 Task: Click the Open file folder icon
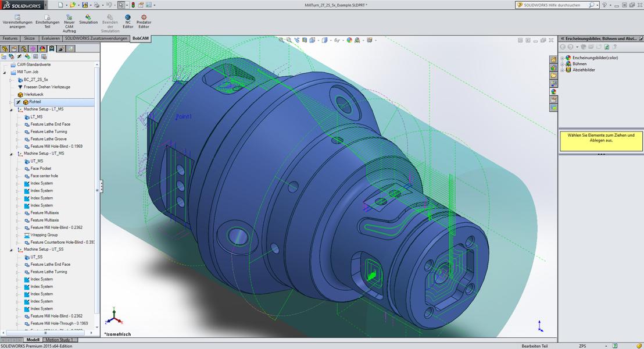coord(72,5)
